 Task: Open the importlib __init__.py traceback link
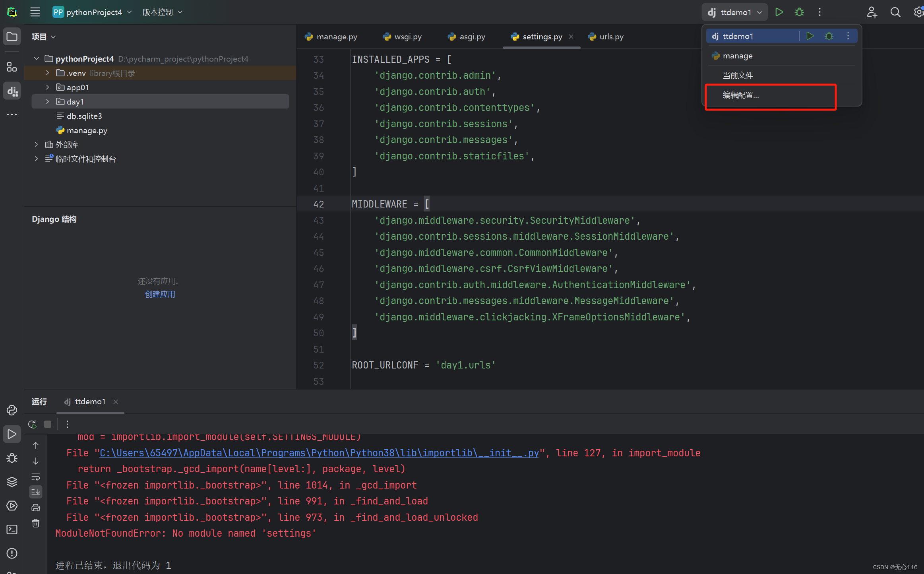pos(318,453)
